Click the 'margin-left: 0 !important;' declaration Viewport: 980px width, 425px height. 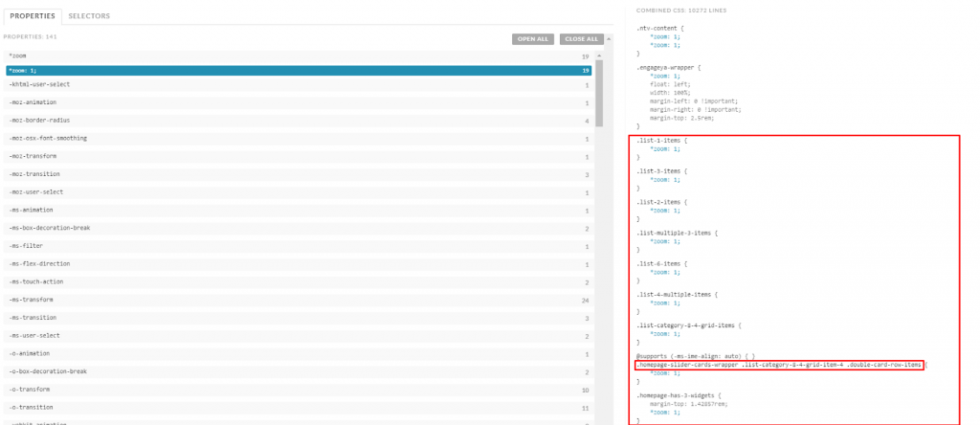695,101
